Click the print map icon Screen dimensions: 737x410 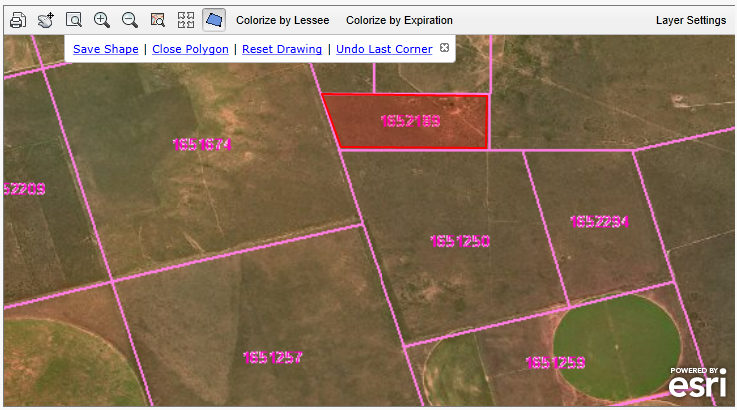[x=17, y=20]
